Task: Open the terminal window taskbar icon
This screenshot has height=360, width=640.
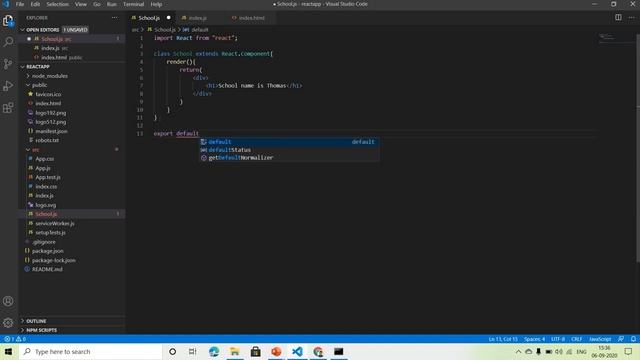Action: (x=339, y=351)
